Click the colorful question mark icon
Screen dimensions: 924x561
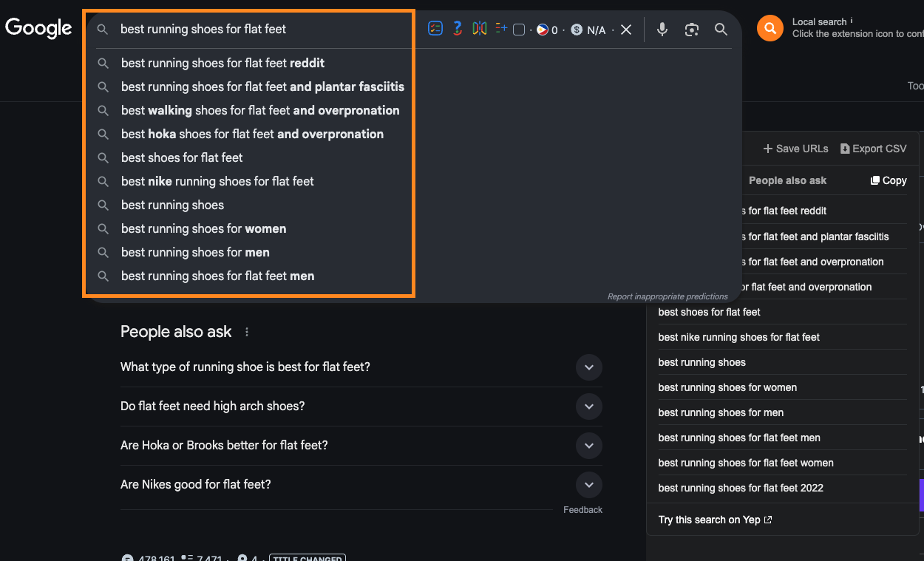point(458,29)
